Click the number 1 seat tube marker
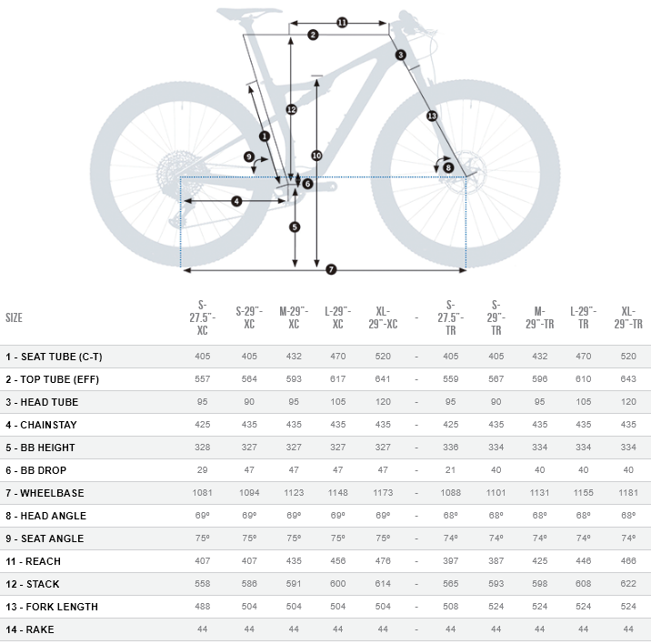 264,136
